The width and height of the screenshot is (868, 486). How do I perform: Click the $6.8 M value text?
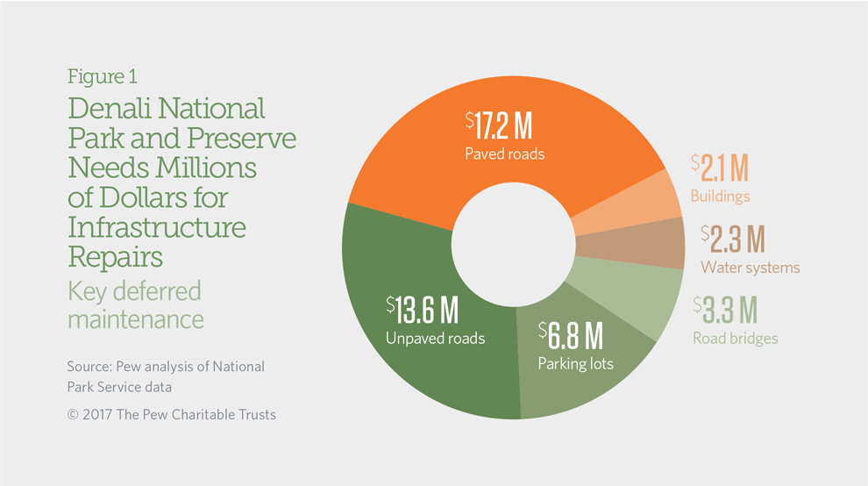(x=571, y=335)
